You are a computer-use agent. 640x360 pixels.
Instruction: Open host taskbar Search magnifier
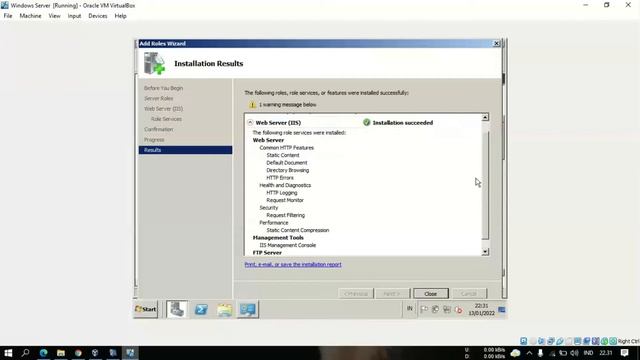(25, 353)
